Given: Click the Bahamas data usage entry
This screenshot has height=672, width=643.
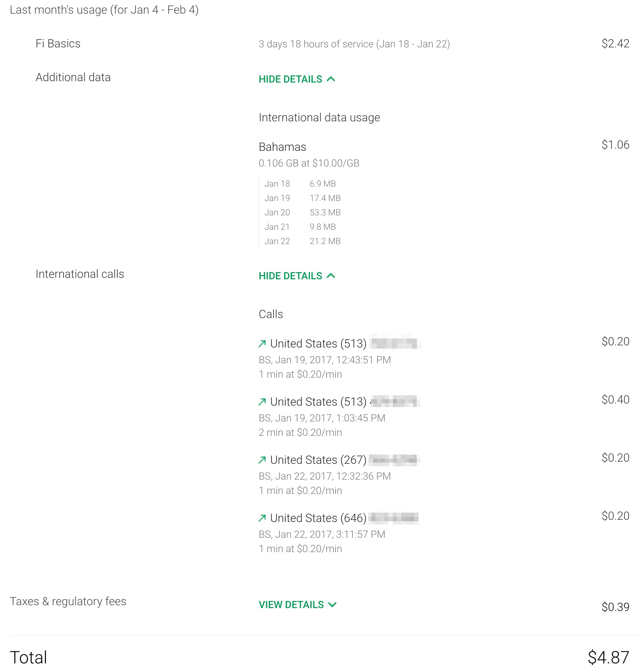Looking at the screenshot, I should tap(282, 147).
